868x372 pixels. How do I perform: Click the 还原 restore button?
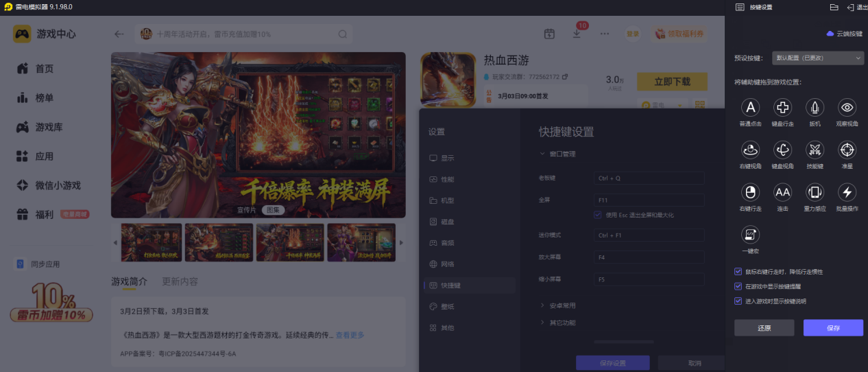point(764,328)
